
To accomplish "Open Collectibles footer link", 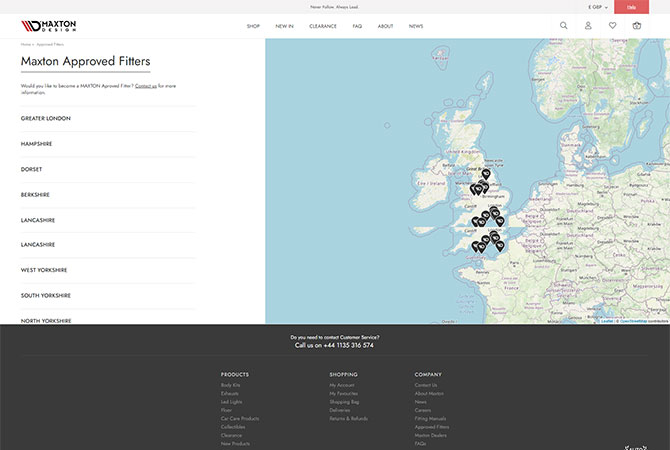I will (x=233, y=427).
